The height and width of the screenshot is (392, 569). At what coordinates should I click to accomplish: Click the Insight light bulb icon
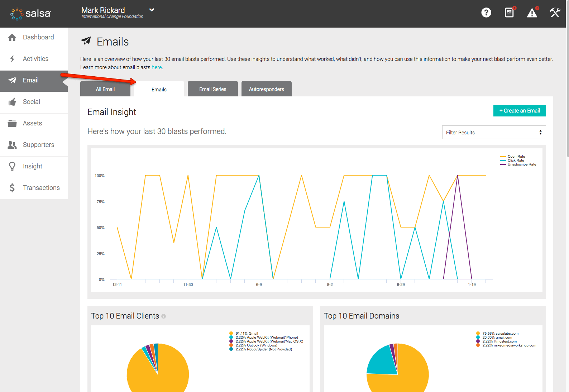(x=12, y=166)
